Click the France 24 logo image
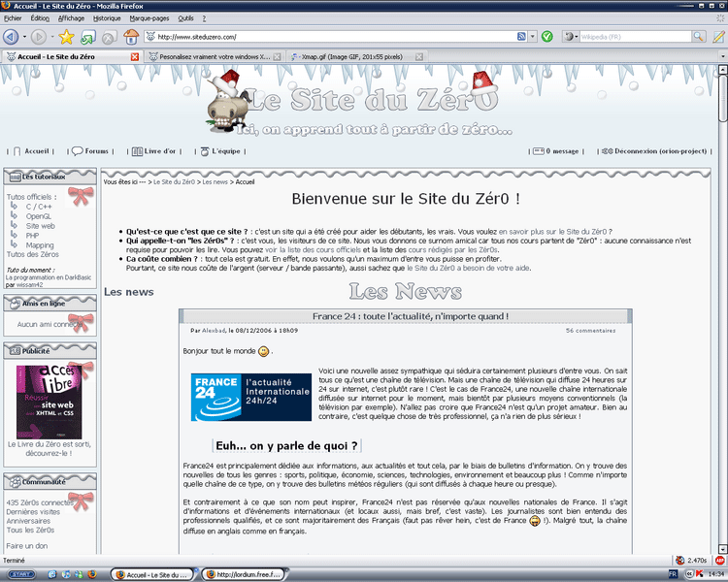Viewport: 728px width, 582px height. tap(251, 398)
